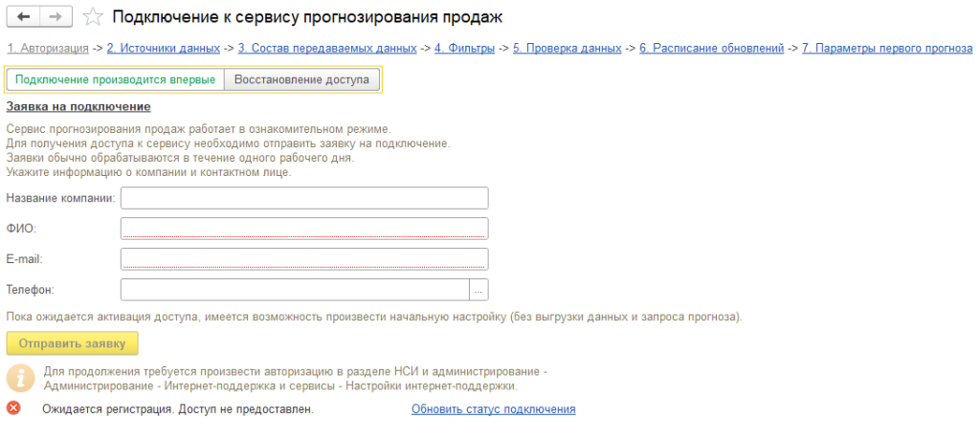Go to step '1. Авторизация'

48,48
